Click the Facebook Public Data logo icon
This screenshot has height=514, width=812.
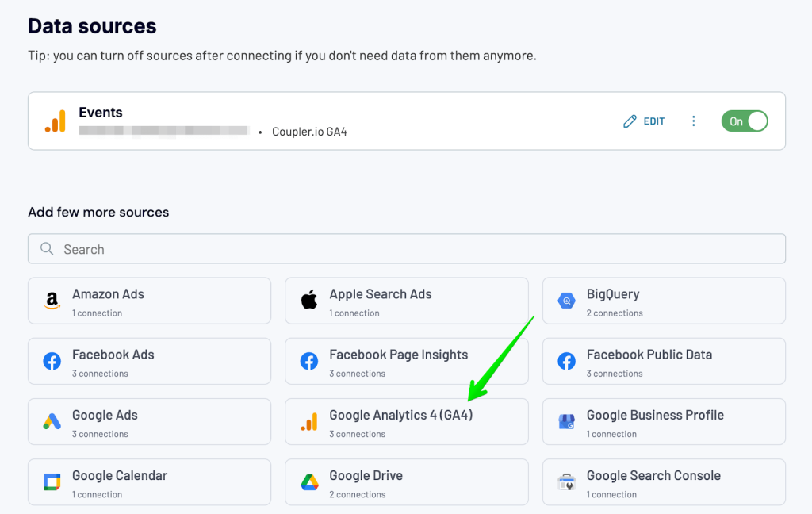pyautogui.click(x=566, y=361)
